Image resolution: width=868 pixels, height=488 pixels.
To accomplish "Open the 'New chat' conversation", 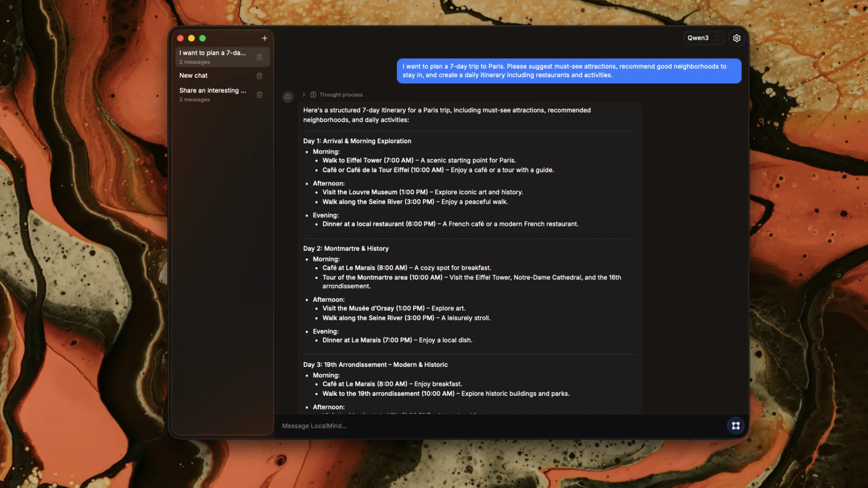I will tap(222, 76).
